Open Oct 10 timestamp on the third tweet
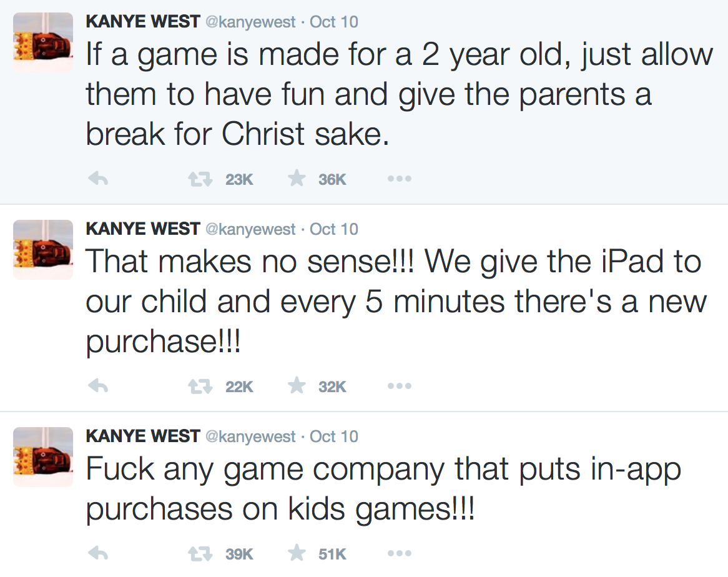The height and width of the screenshot is (577, 728). (334, 436)
